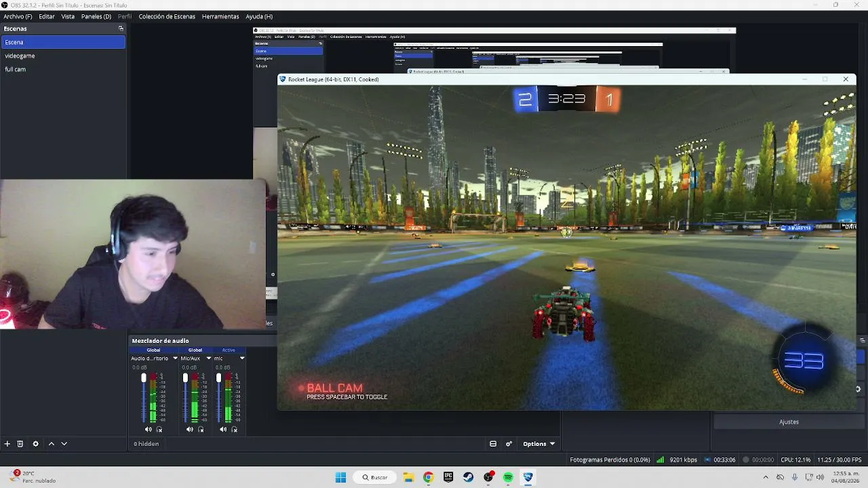Open the Mic/Aux channel options arrow
868x488 pixels.
click(x=209, y=358)
